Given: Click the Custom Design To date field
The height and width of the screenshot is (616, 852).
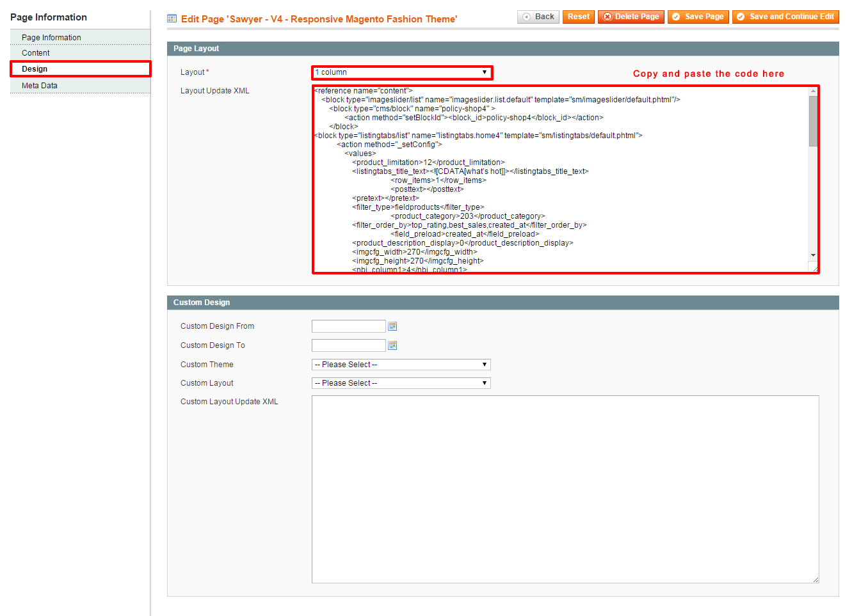Looking at the screenshot, I should tap(349, 345).
